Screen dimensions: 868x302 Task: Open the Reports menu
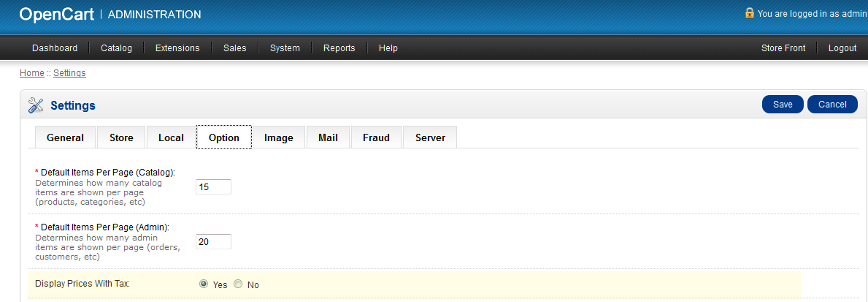click(339, 48)
